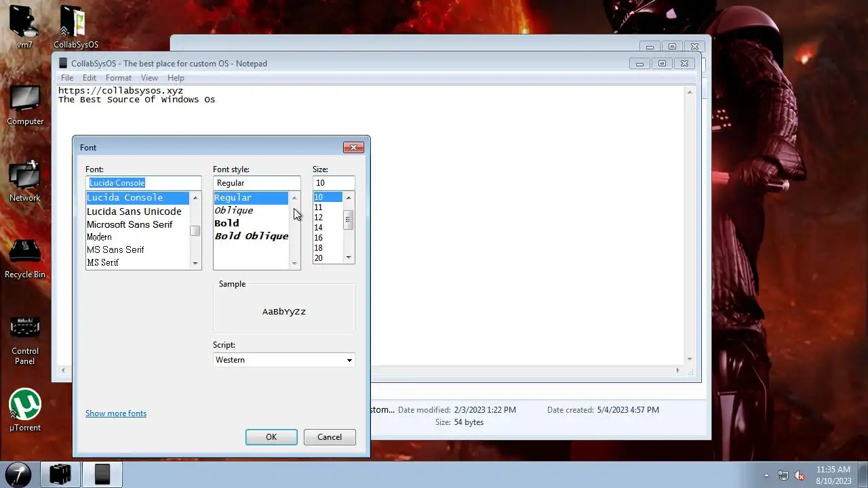Minimize the Notepad window
The width and height of the screenshot is (868, 488).
tap(640, 64)
